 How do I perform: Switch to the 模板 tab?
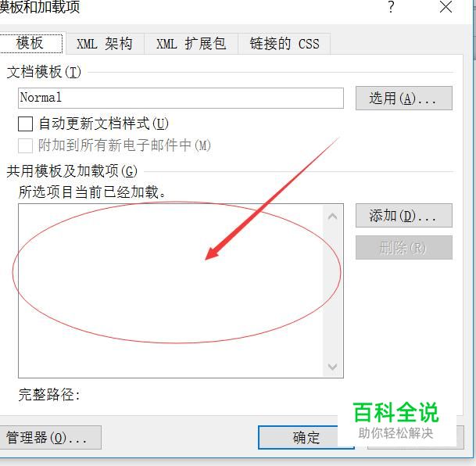point(31,43)
